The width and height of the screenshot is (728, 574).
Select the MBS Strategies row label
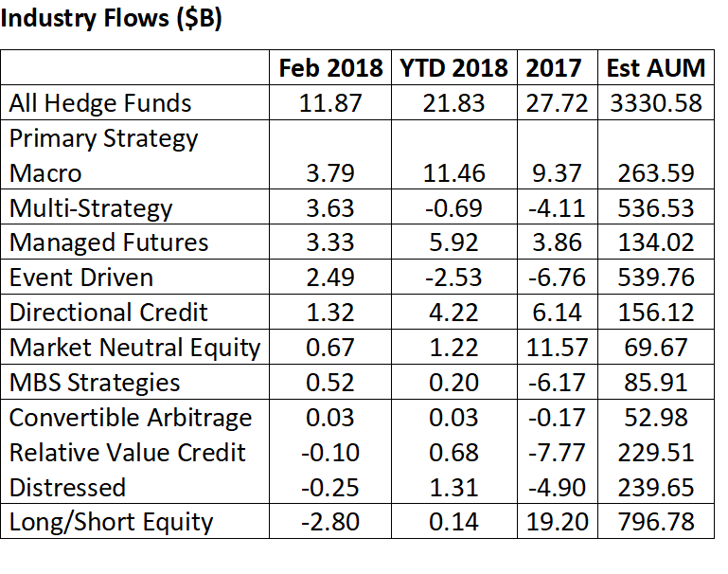pyautogui.click(x=95, y=383)
